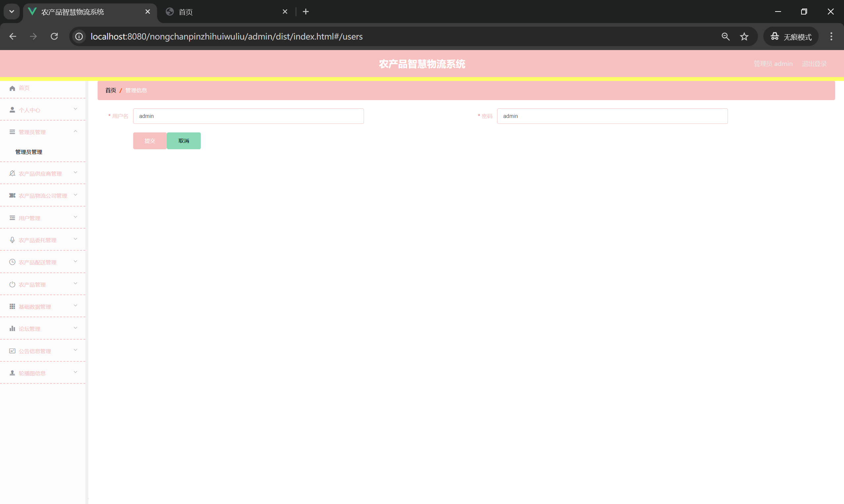
Task: Click the home icon beside 首页
Action: pos(12,88)
